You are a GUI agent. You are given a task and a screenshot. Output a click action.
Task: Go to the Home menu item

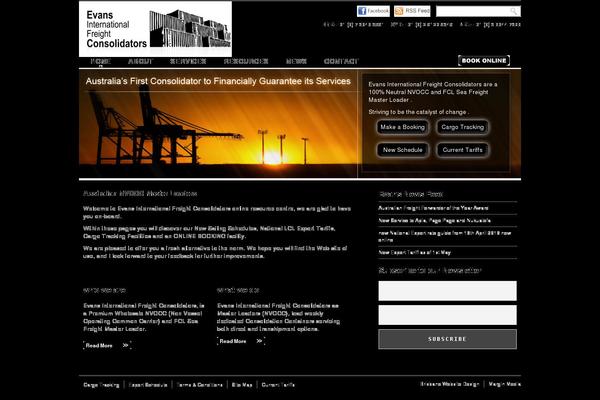[x=101, y=61]
